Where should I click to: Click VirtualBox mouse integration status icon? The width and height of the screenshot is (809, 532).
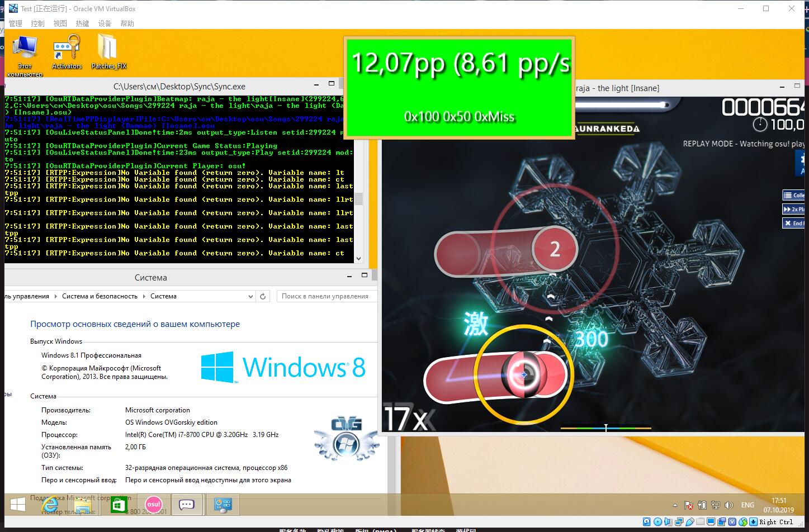click(743, 522)
